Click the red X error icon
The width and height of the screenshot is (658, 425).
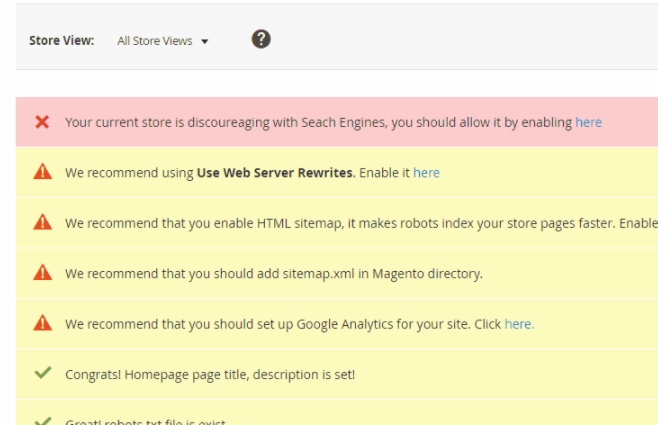click(x=42, y=122)
